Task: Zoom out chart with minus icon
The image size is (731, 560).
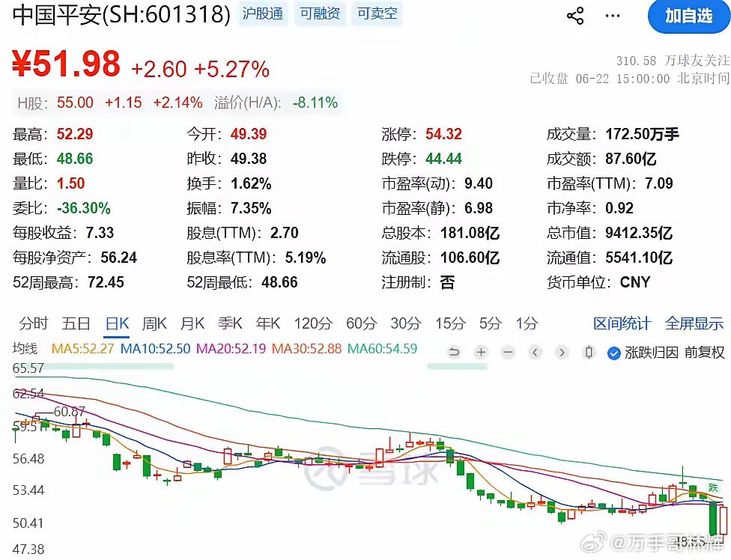Action: tap(508, 352)
